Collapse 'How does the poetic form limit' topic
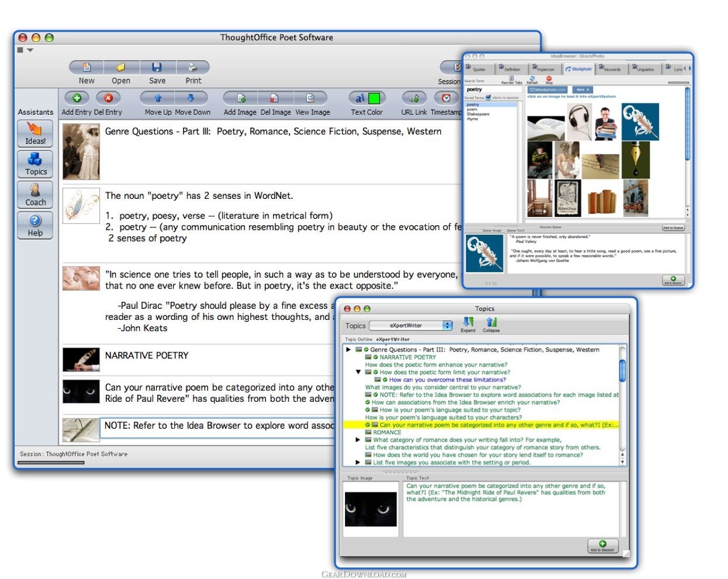Screen dimensions: 728x579 tap(358, 372)
